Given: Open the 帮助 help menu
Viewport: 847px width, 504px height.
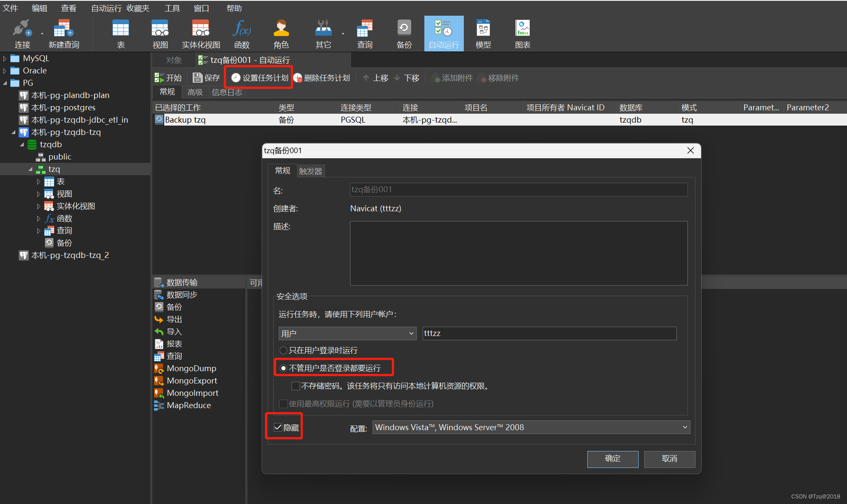Looking at the screenshot, I should point(234,8).
